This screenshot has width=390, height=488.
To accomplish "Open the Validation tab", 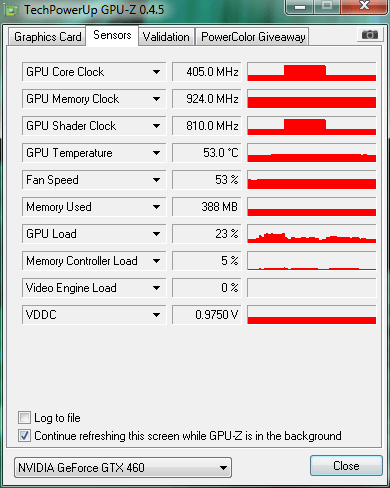I will click(166, 37).
